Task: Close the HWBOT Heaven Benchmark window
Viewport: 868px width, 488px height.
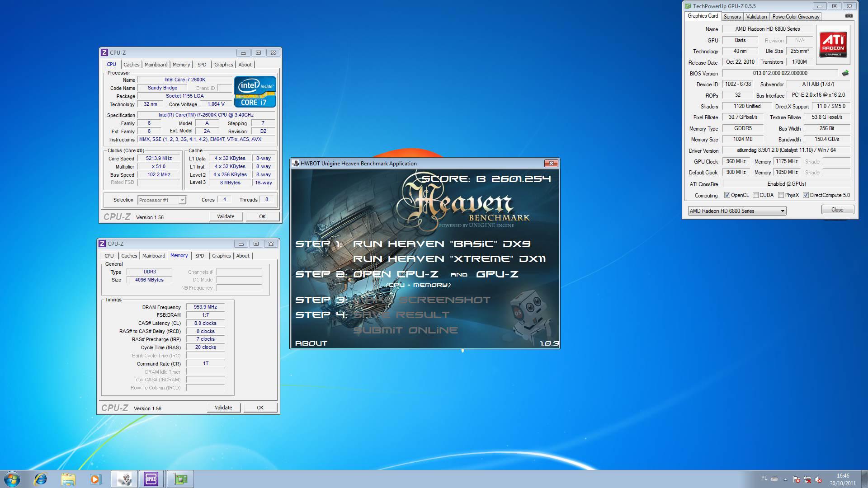Action: coord(551,163)
